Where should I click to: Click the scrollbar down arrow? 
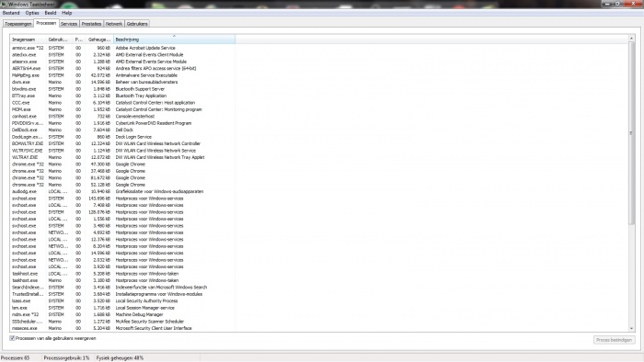tap(631, 328)
